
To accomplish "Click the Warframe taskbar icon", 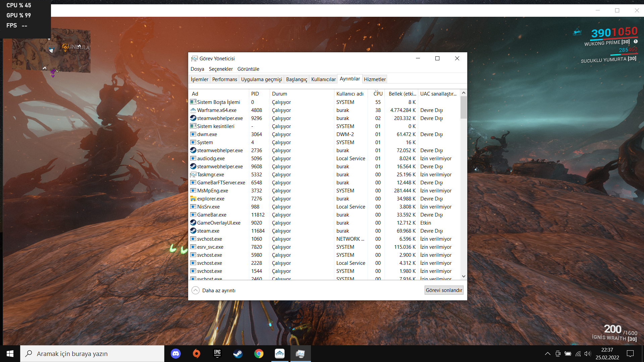I will click(280, 354).
